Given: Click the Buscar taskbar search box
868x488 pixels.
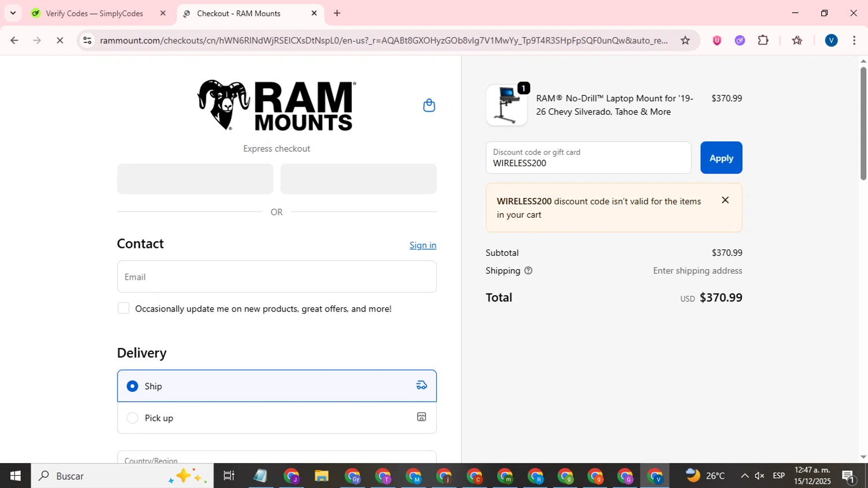Looking at the screenshot, I should [x=122, y=476].
